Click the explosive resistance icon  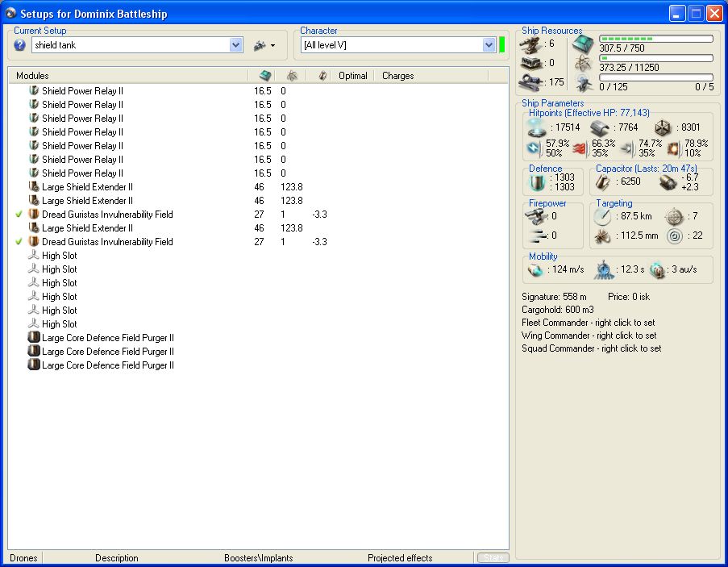click(674, 148)
